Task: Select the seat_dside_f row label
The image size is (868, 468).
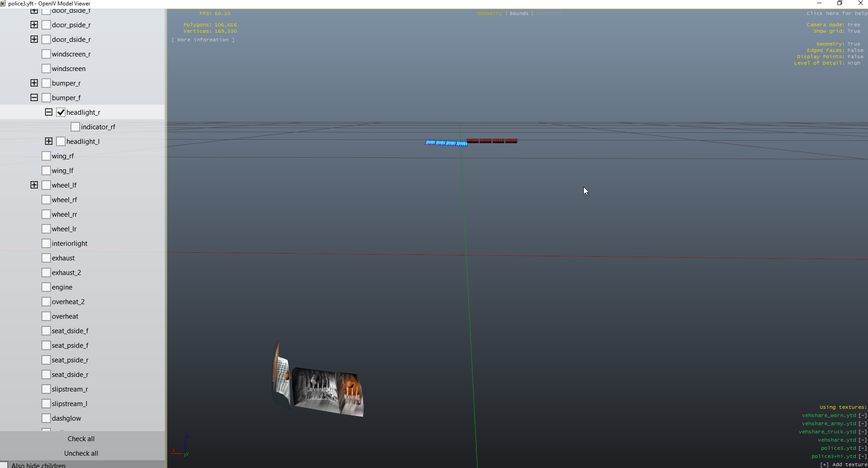Action: (x=70, y=331)
